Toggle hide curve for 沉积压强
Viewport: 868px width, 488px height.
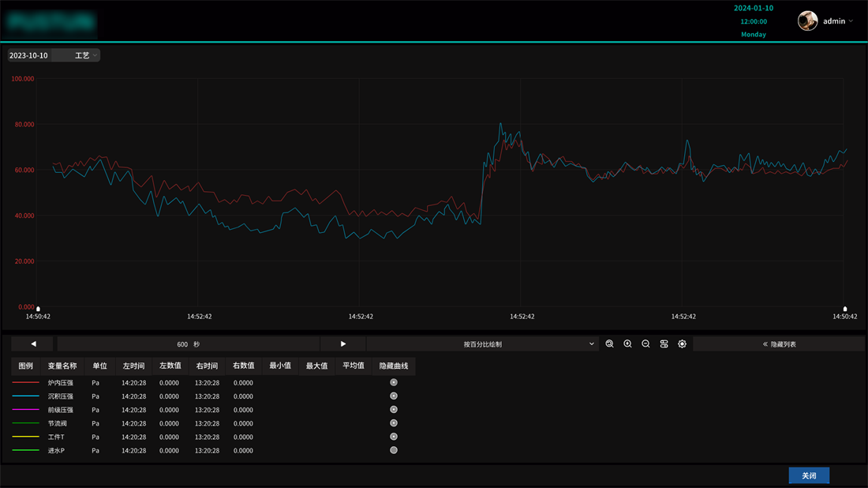tap(394, 396)
